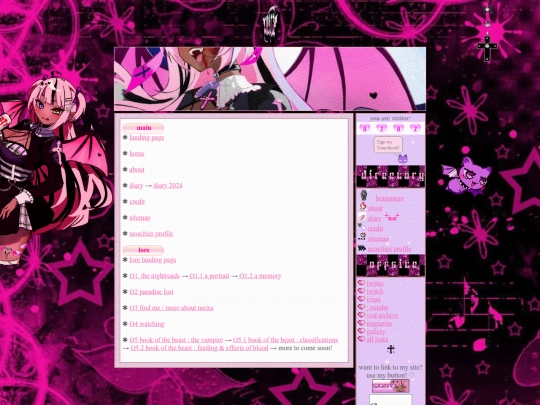540x405 pixels.
Task: Open the sidebar directory 'about' link
Action: (375, 209)
